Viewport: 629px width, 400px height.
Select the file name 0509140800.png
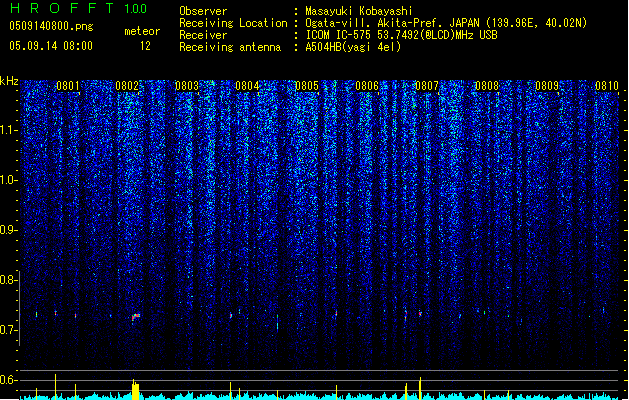tap(51, 26)
